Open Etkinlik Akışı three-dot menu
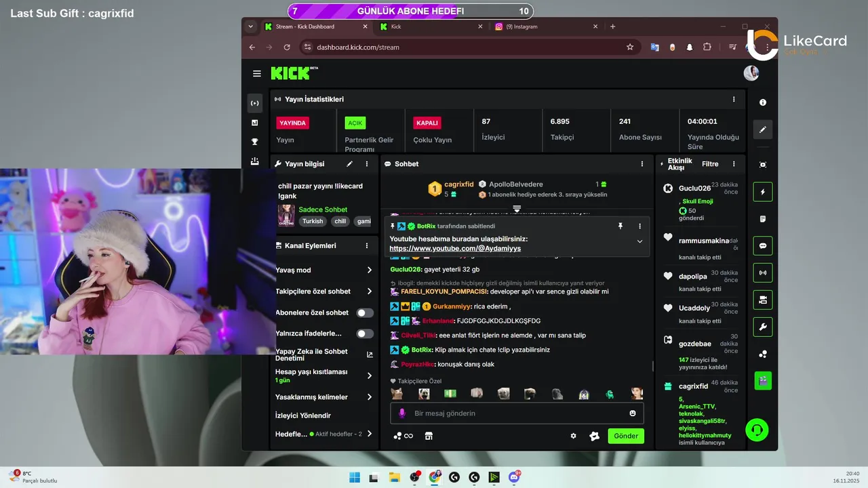 point(734,164)
